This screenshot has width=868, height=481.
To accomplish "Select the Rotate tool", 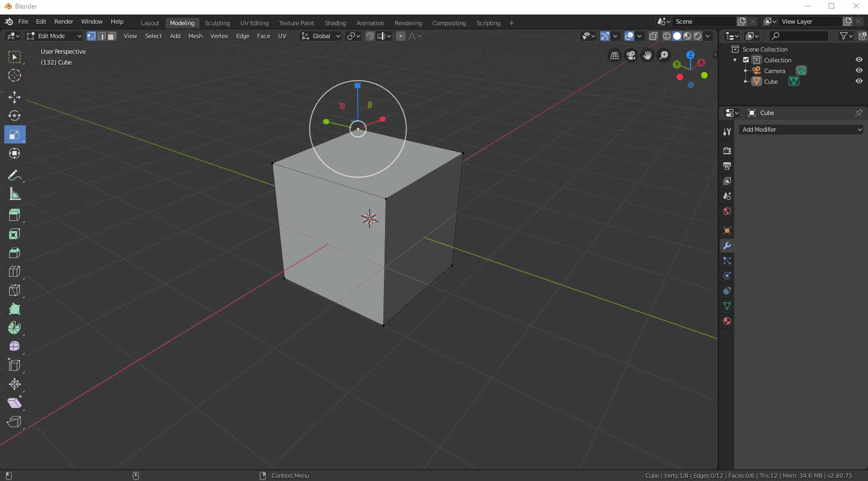I will coord(15,116).
